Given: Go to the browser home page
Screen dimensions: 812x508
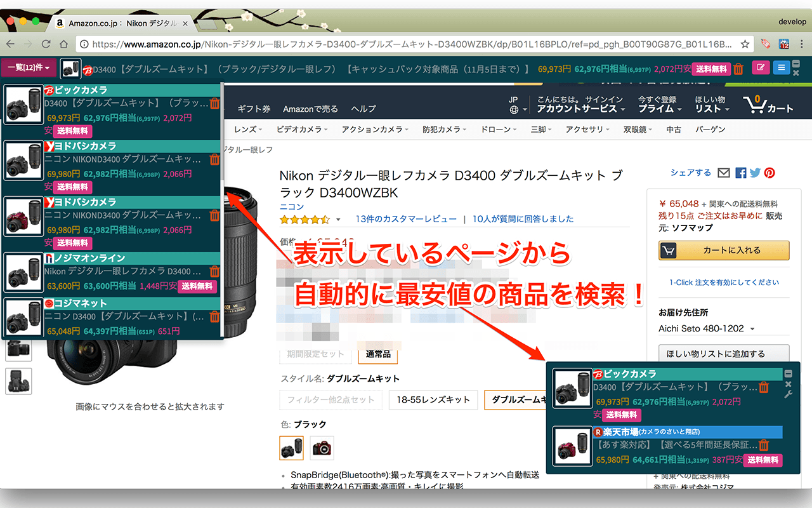Looking at the screenshot, I should click(63, 44).
